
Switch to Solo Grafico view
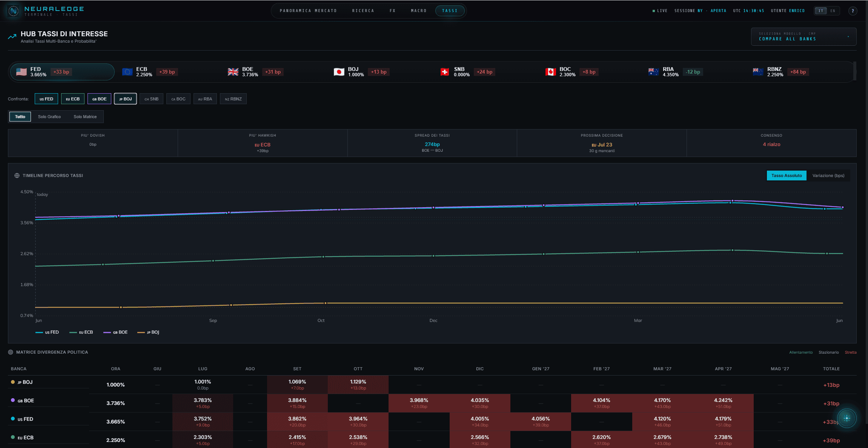click(x=49, y=117)
